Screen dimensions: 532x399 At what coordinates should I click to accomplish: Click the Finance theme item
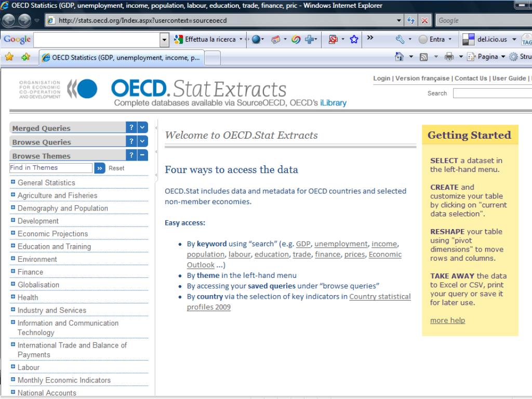(x=30, y=272)
